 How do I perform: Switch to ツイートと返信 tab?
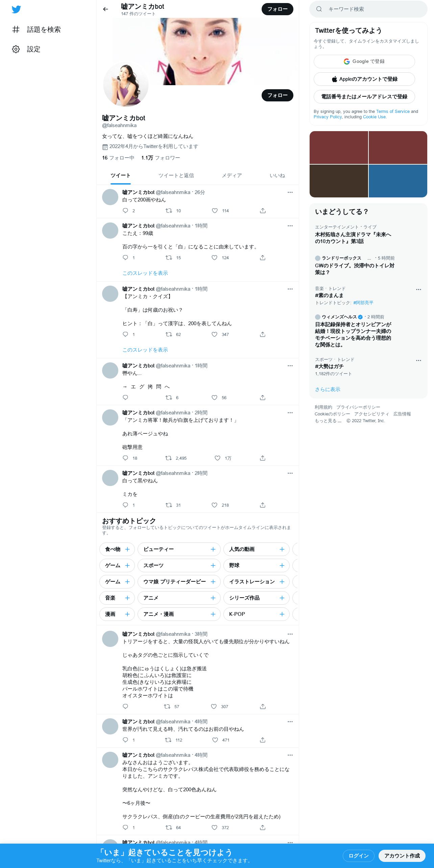pos(176,175)
